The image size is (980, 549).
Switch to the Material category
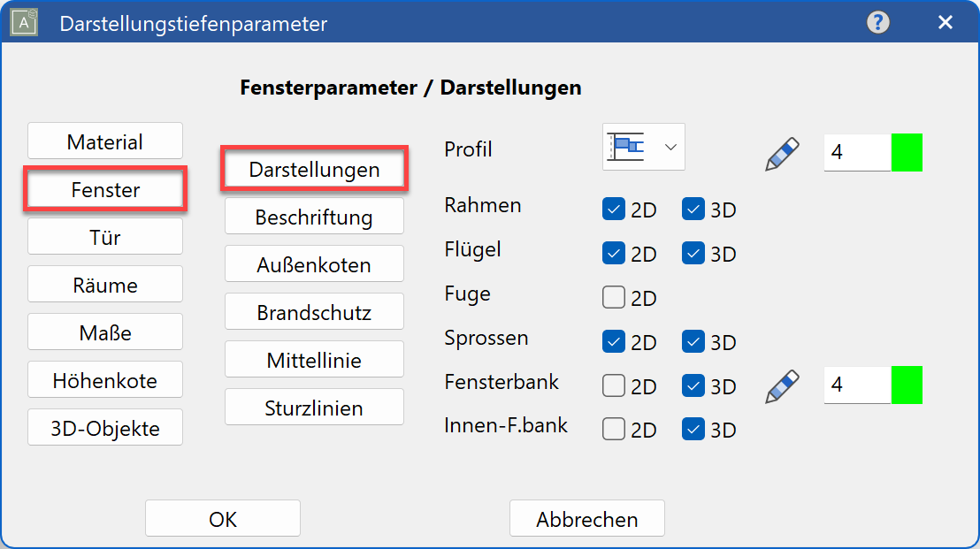click(104, 140)
